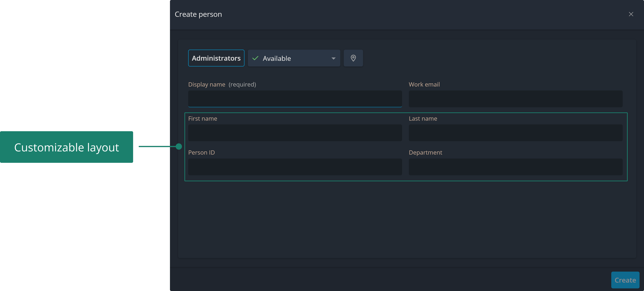Screen dimensions: 644x291
Task: Click the 'Create person' dialog title
Action: pyautogui.click(x=198, y=14)
